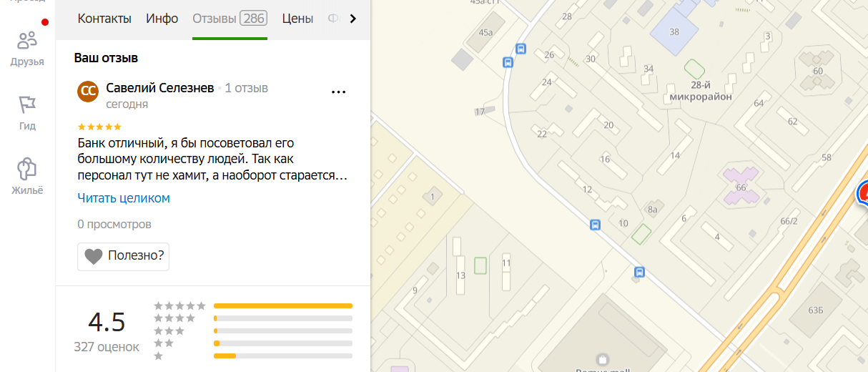This screenshot has height=372, width=868.
Task: Click the 1 отзыв count by author
Action: pos(246,88)
